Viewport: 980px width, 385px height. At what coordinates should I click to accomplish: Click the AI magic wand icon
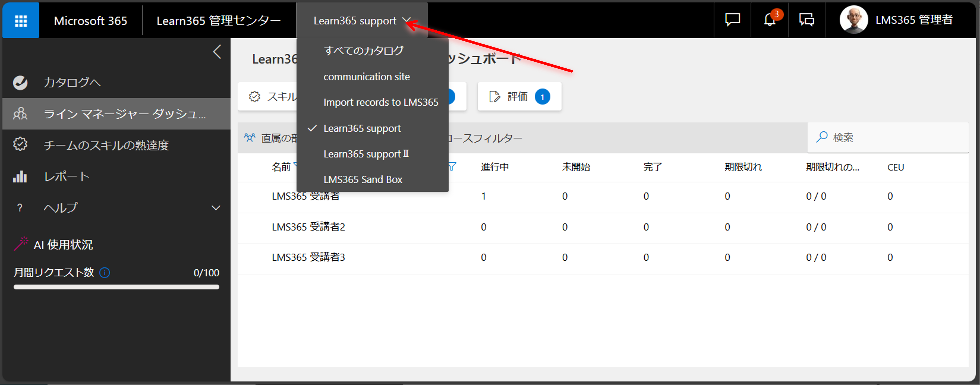pyautogui.click(x=21, y=243)
